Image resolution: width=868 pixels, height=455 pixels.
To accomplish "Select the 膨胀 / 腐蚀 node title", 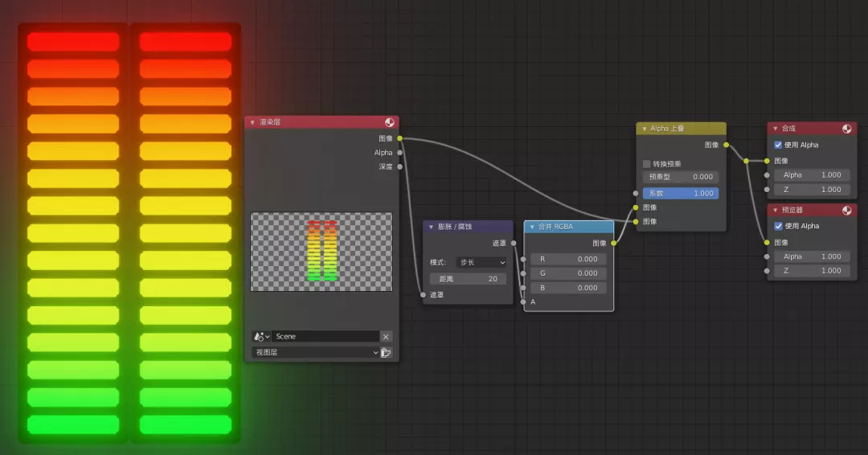I will tap(455, 227).
